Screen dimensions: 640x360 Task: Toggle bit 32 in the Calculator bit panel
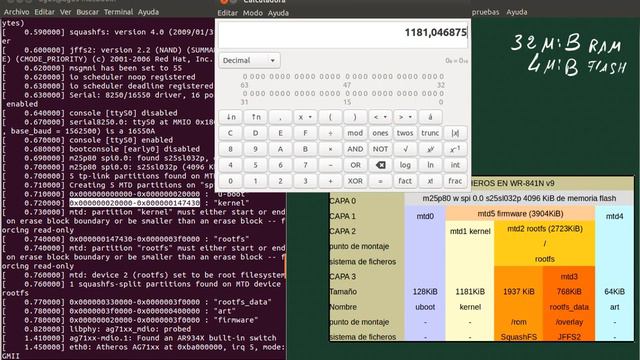click(441, 77)
